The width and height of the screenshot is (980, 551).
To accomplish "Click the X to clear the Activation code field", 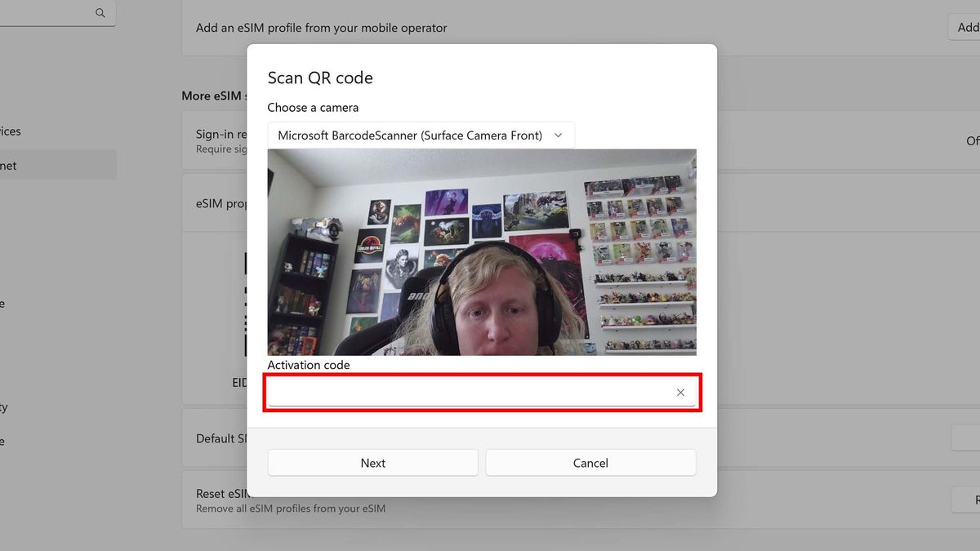I will tap(680, 392).
